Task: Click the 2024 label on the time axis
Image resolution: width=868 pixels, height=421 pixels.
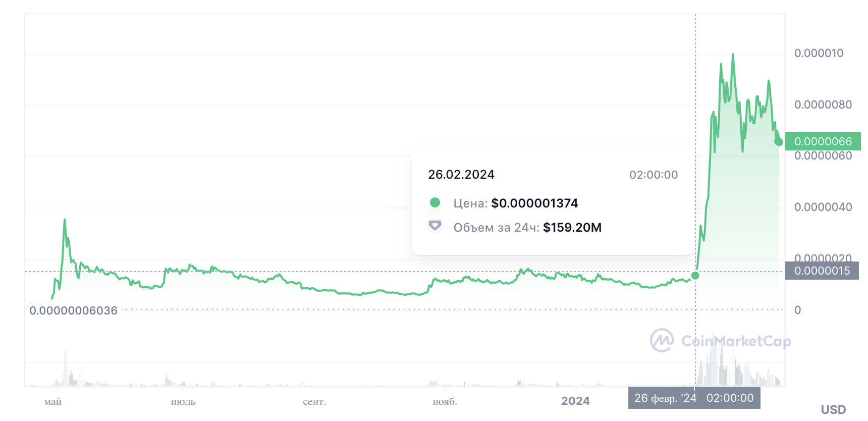Action: pyautogui.click(x=576, y=401)
